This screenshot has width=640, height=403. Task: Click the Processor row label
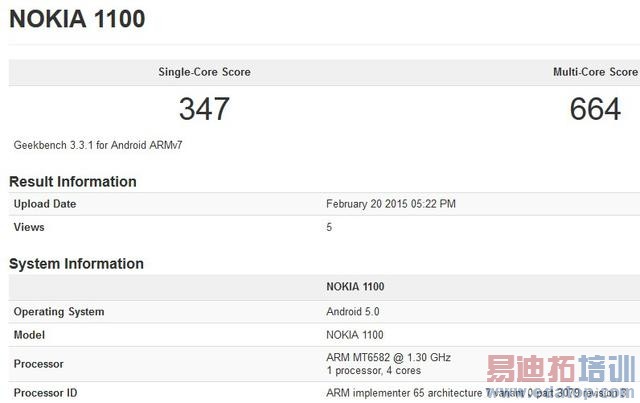pyautogui.click(x=39, y=364)
